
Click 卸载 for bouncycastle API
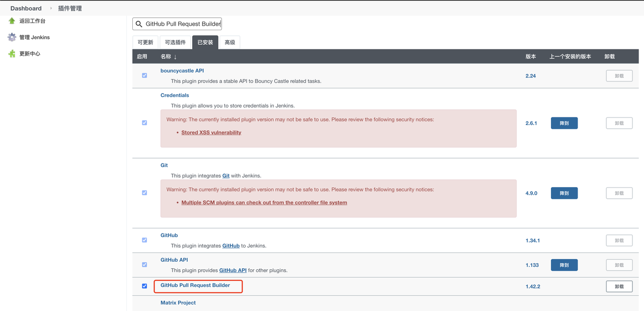[x=619, y=75]
